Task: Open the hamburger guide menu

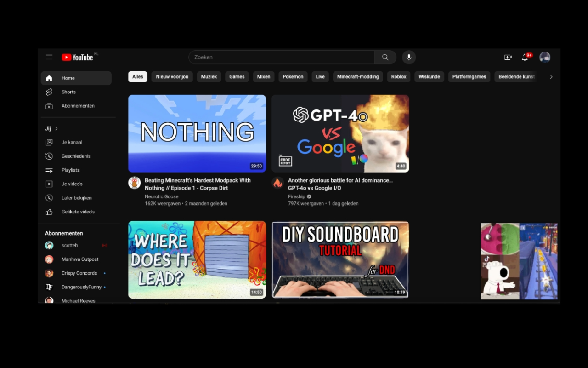Action: tap(49, 57)
